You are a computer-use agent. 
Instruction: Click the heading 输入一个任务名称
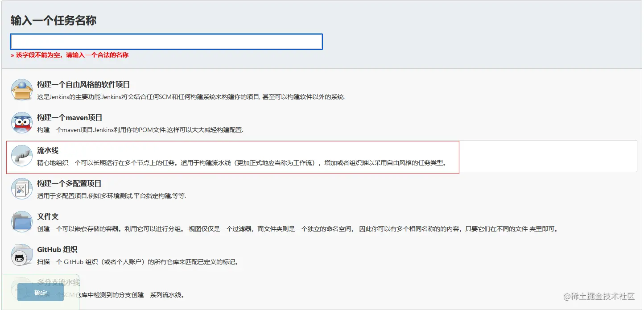(x=54, y=21)
